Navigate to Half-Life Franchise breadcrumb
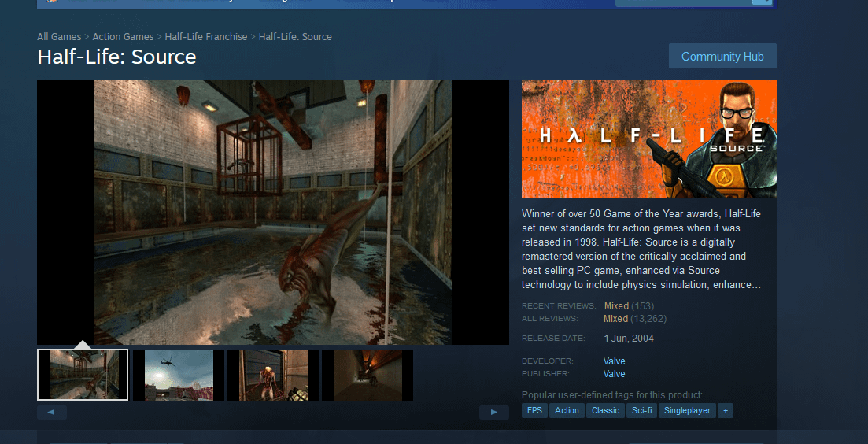Screen dimensions: 868x444 click(x=206, y=37)
